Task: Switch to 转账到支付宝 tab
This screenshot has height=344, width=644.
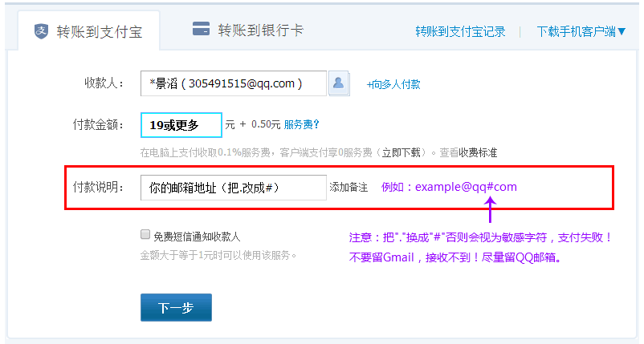Action: click(x=88, y=31)
